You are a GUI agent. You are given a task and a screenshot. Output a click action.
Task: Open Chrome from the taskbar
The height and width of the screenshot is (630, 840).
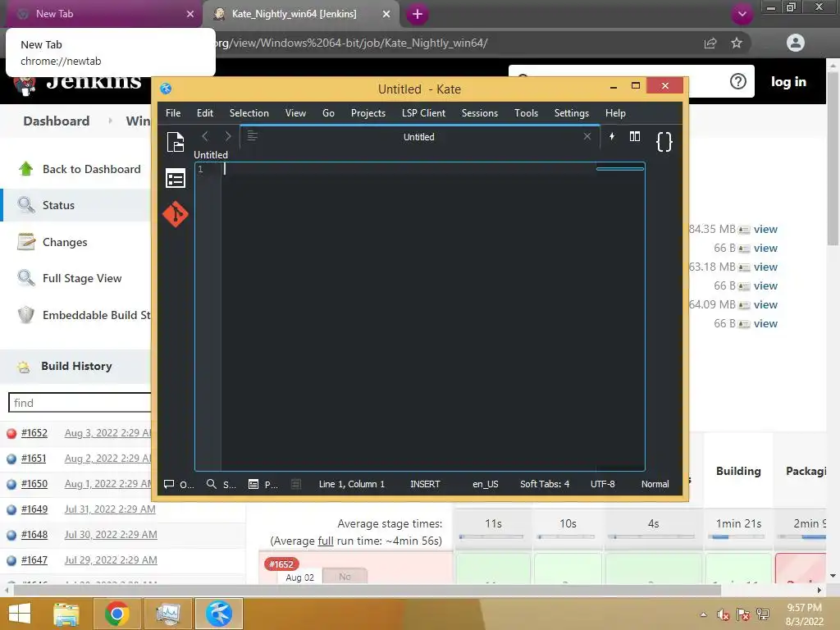117,614
